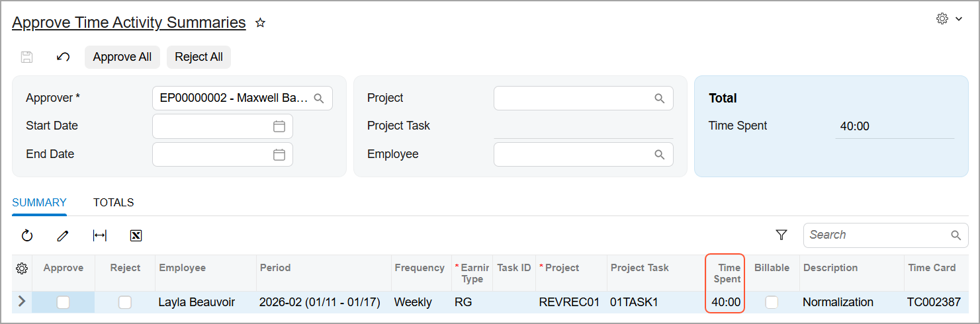
Task: Add page to favorites with star icon
Action: 261,23
